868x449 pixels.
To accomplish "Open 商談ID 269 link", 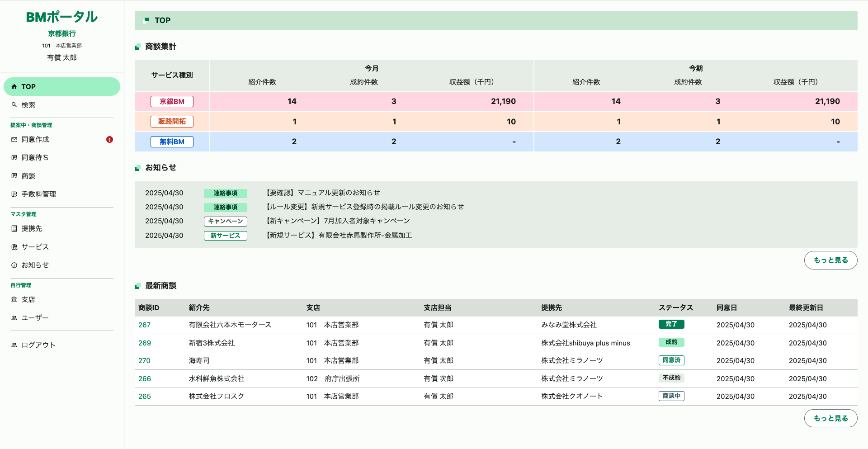I will pyautogui.click(x=144, y=343).
